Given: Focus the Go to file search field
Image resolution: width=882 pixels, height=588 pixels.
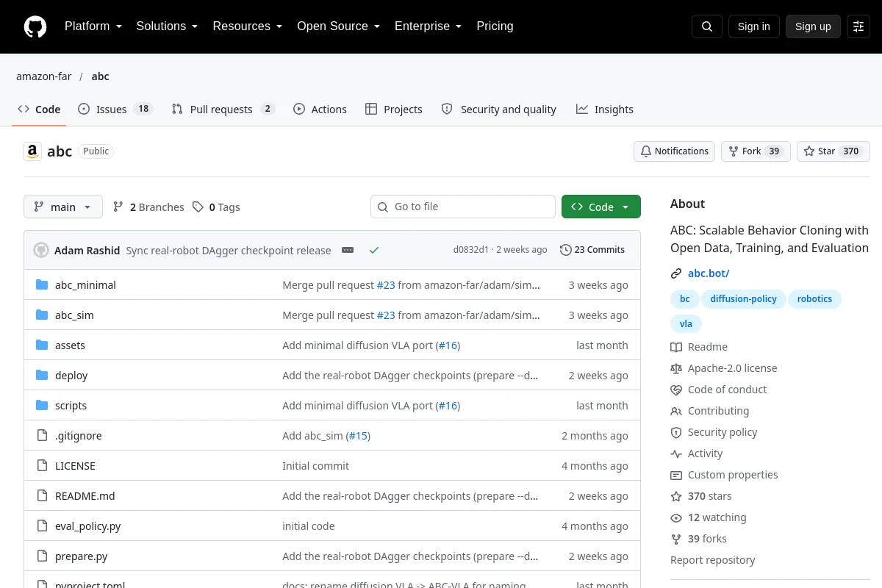Looking at the screenshot, I should (x=463, y=207).
